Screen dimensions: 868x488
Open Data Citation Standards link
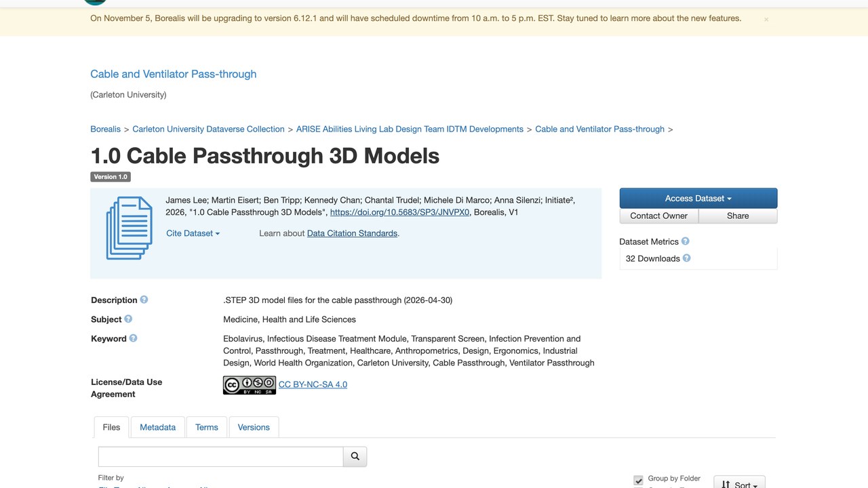pos(352,233)
